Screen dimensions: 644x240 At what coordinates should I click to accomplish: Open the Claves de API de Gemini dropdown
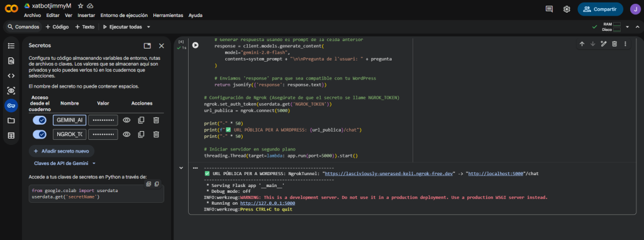pyautogui.click(x=65, y=163)
